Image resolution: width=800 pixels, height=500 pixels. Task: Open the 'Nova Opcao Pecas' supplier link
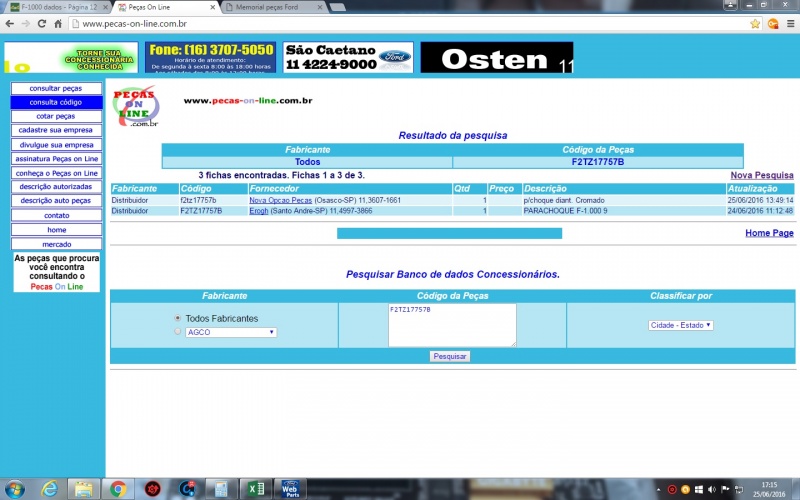click(x=281, y=201)
